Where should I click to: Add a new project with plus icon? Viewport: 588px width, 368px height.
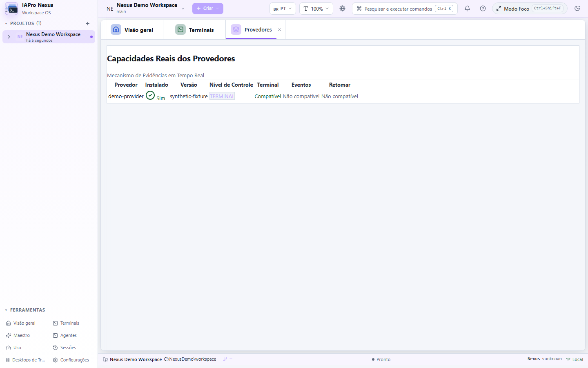coord(87,23)
